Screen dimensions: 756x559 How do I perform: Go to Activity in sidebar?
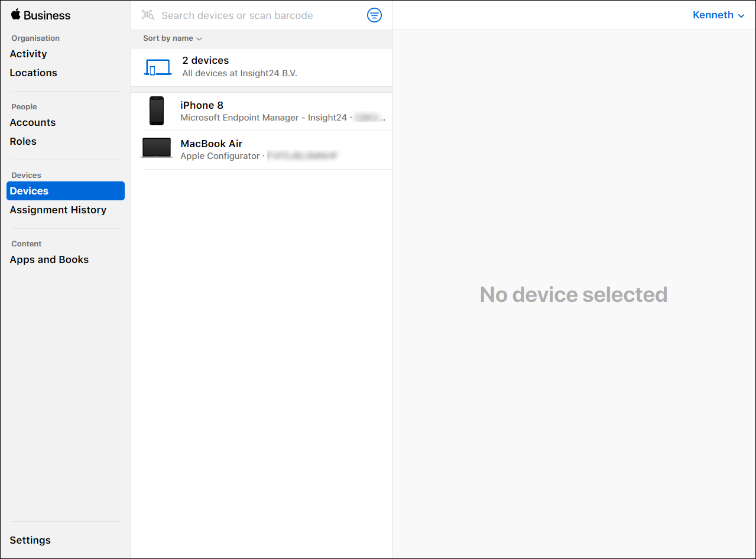coord(28,54)
